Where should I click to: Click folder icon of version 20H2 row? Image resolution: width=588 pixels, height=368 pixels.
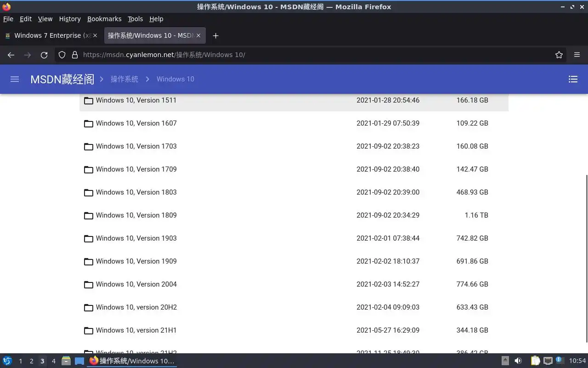point(89,307)
